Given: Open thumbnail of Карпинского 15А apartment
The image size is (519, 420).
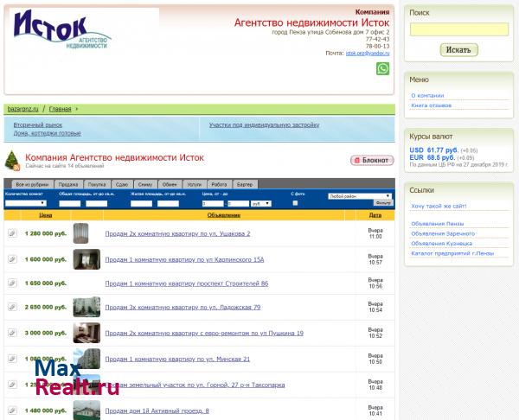Looking at the screenshot, I should click(86, 259).
